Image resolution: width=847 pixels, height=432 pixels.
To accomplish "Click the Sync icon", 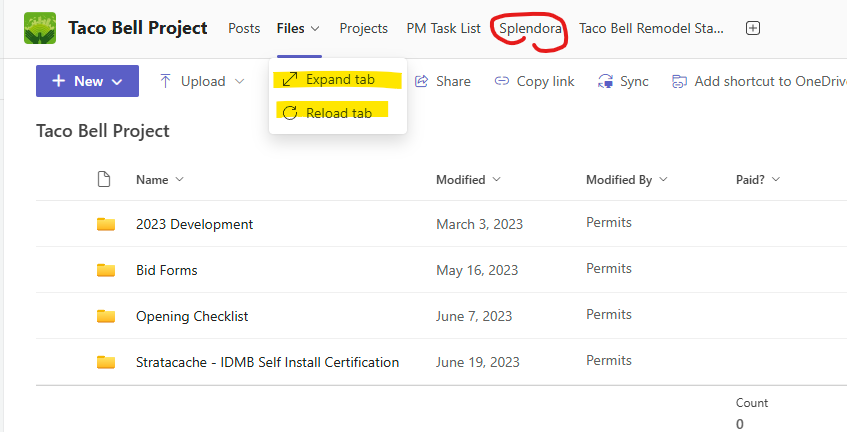I will pyautogui.click(x=605, y=82).
